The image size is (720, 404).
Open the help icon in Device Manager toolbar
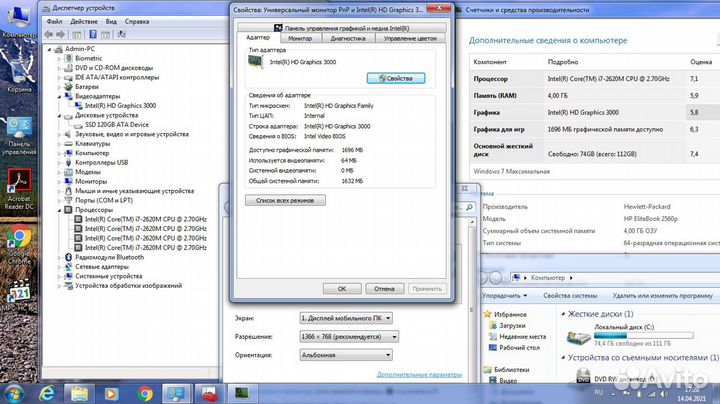(93, 34)
